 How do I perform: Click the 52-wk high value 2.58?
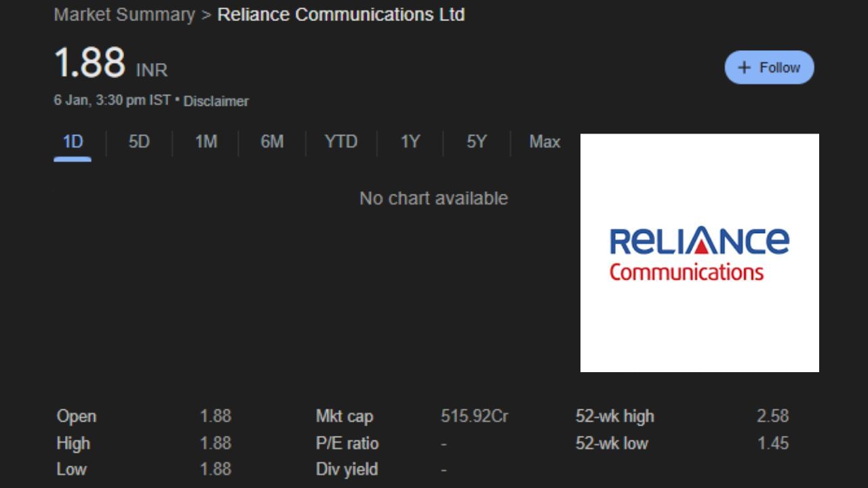pyautogui.click(x=773, y=416)
